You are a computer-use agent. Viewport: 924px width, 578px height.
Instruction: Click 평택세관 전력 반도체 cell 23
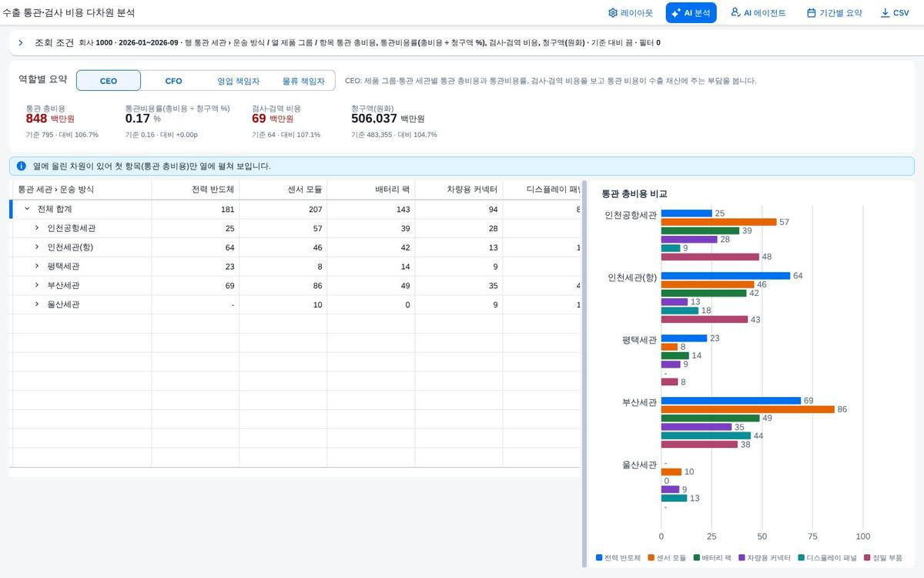click(196, 266)
